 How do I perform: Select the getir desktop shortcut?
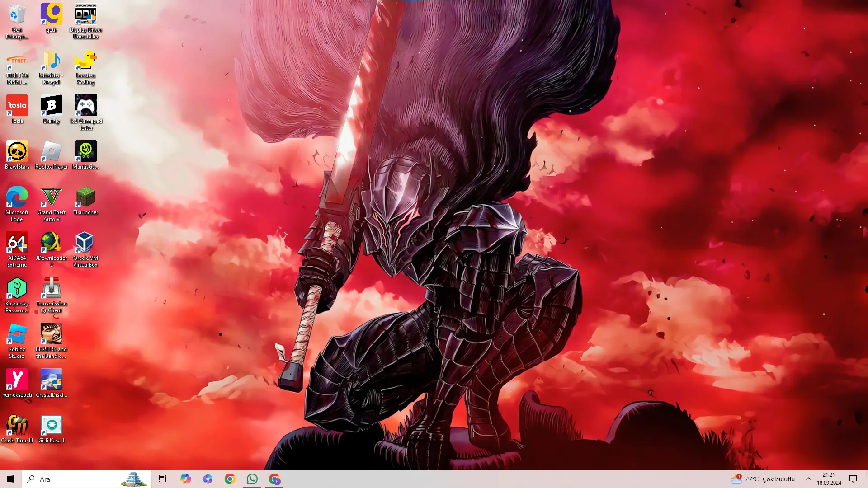click(x=52, y=18)
